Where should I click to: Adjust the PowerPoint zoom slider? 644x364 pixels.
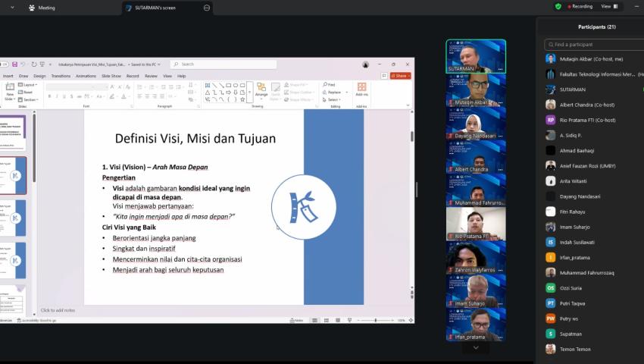point(375,320)
